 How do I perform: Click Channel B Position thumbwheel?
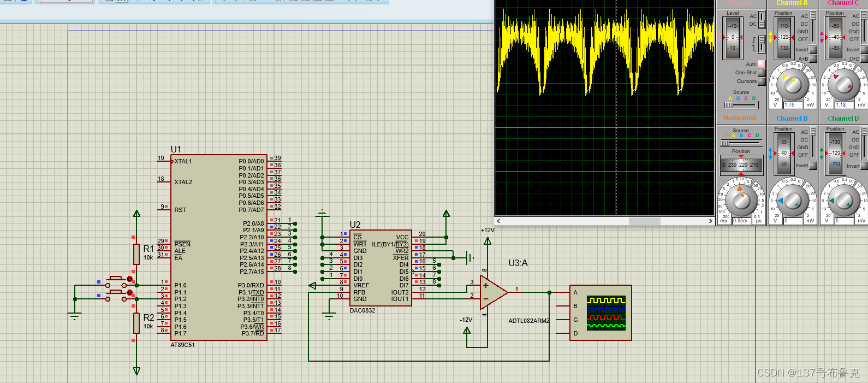tap(784, 154)
